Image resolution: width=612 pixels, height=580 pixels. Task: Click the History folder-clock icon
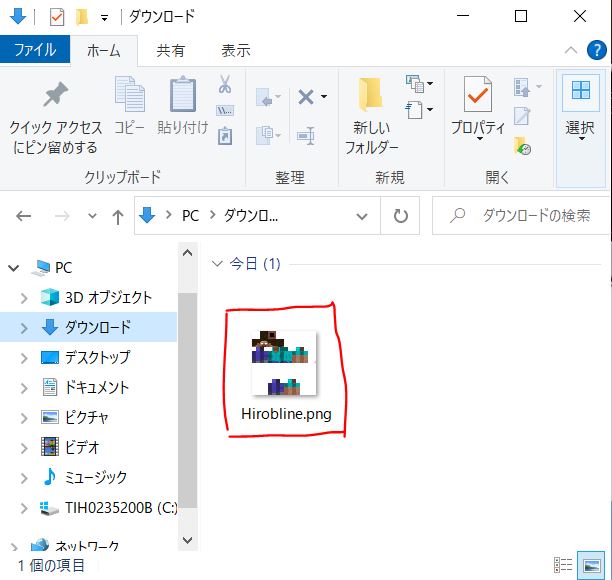(x=522, y=145)
